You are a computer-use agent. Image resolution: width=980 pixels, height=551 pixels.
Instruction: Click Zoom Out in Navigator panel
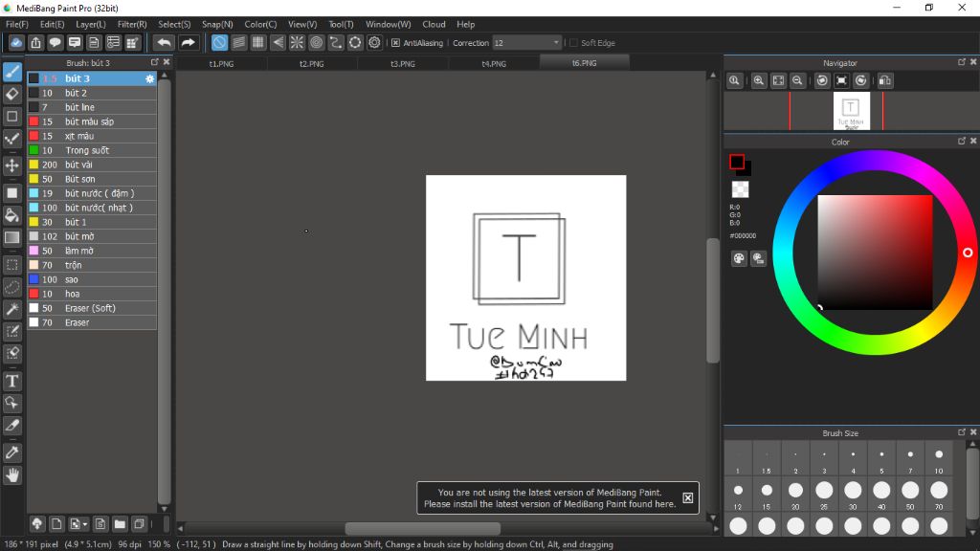(x=797, y=80)
